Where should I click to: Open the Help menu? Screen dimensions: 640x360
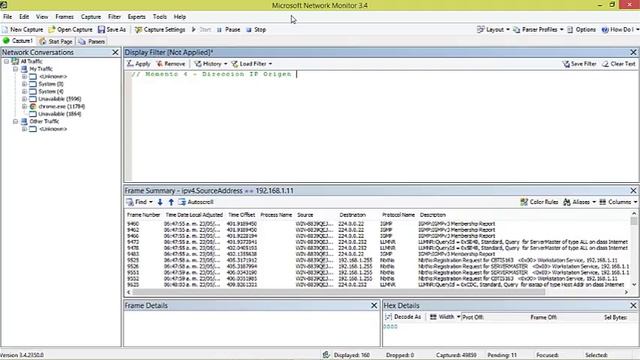click(180, 17)
